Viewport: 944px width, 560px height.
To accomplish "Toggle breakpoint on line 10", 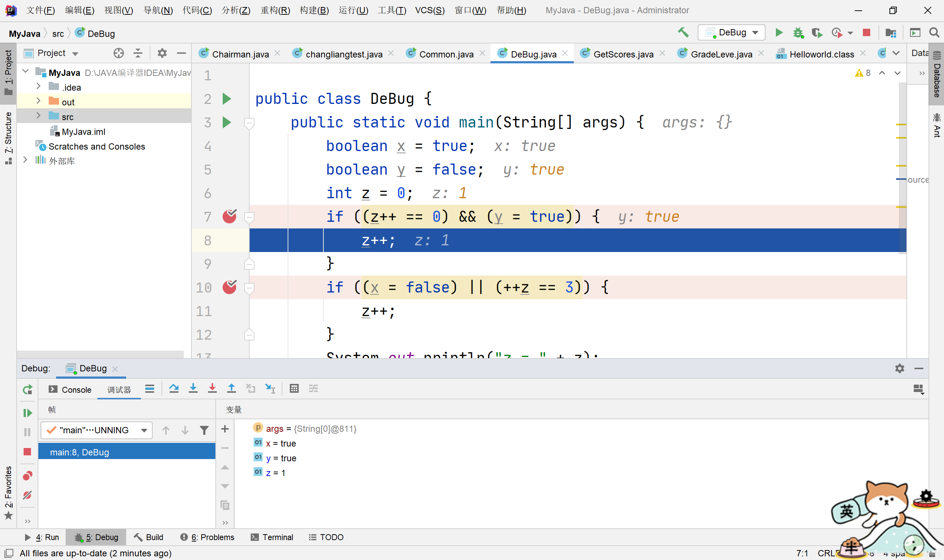I will (230, 287).
